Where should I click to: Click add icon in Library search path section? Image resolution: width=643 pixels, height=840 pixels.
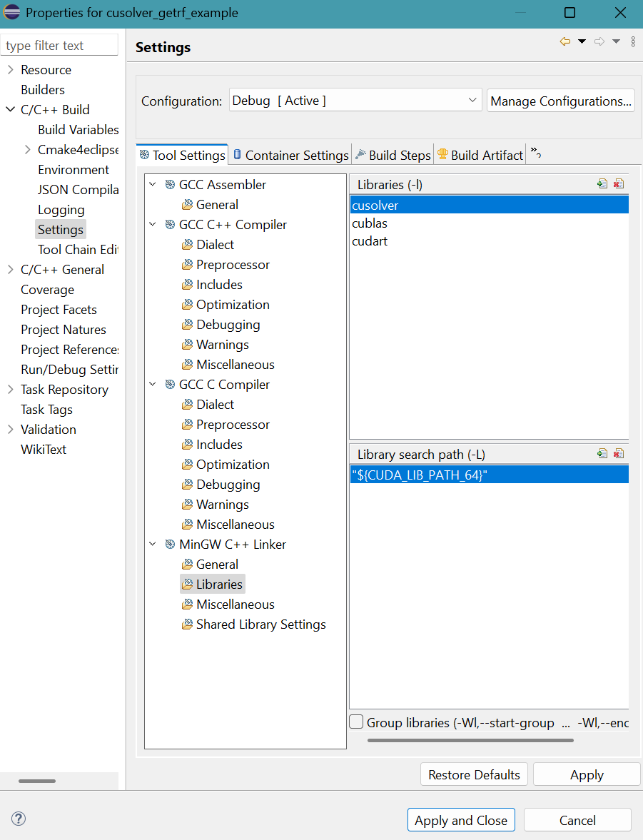coord(602,454)
